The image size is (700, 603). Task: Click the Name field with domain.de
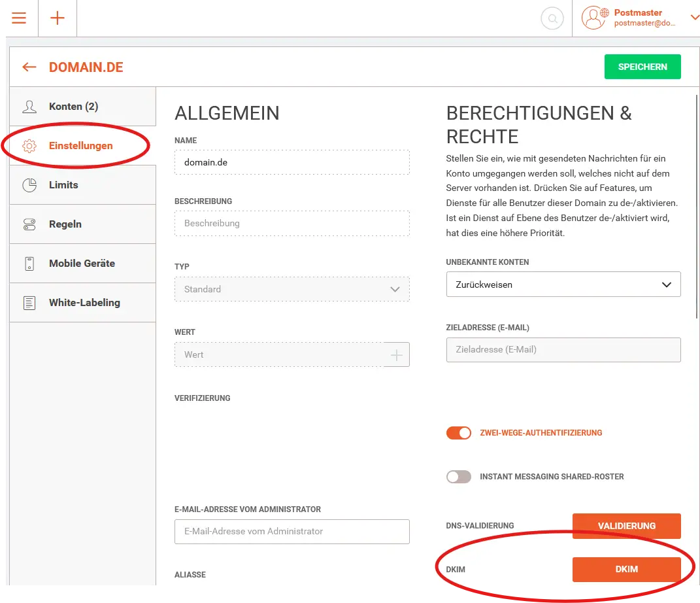292,162
